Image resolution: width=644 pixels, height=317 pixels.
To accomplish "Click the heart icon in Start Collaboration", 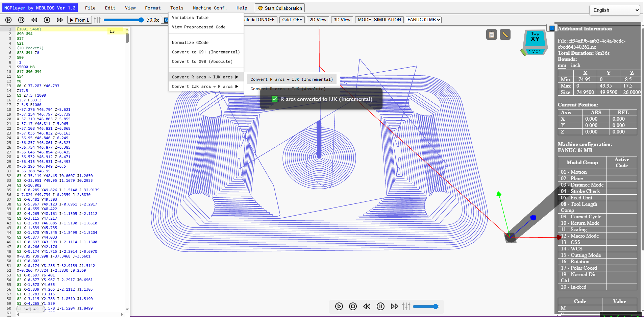I will click(260, 8).
